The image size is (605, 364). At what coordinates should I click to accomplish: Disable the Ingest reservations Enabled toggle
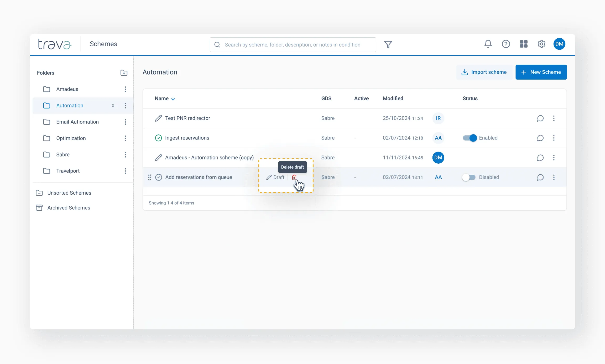tap(470, 138)
